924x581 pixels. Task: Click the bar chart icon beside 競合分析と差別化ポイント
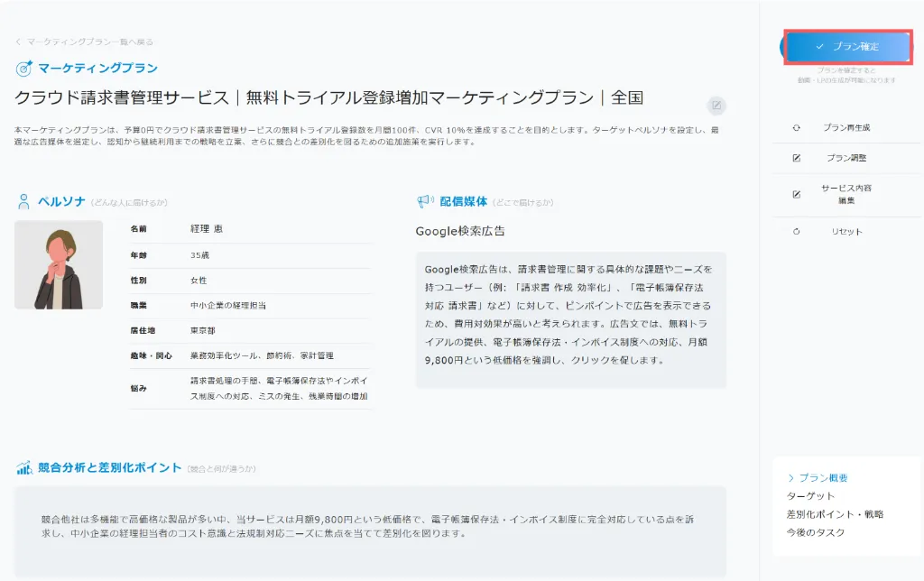click(24, 467)
